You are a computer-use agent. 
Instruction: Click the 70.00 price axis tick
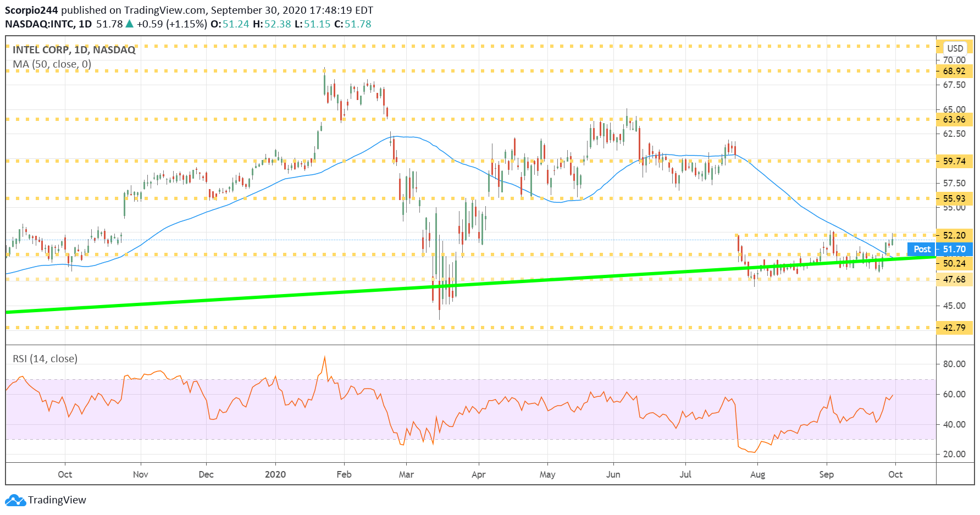coord(954,60)
